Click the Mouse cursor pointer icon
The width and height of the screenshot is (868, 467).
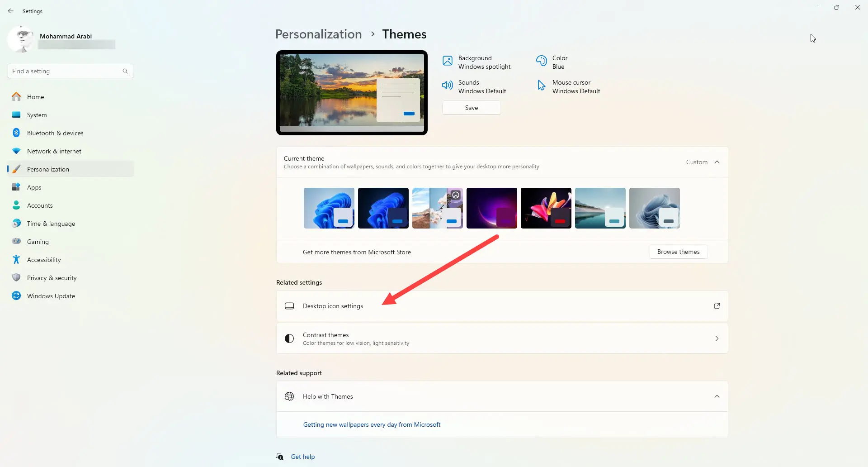point(542,85)
